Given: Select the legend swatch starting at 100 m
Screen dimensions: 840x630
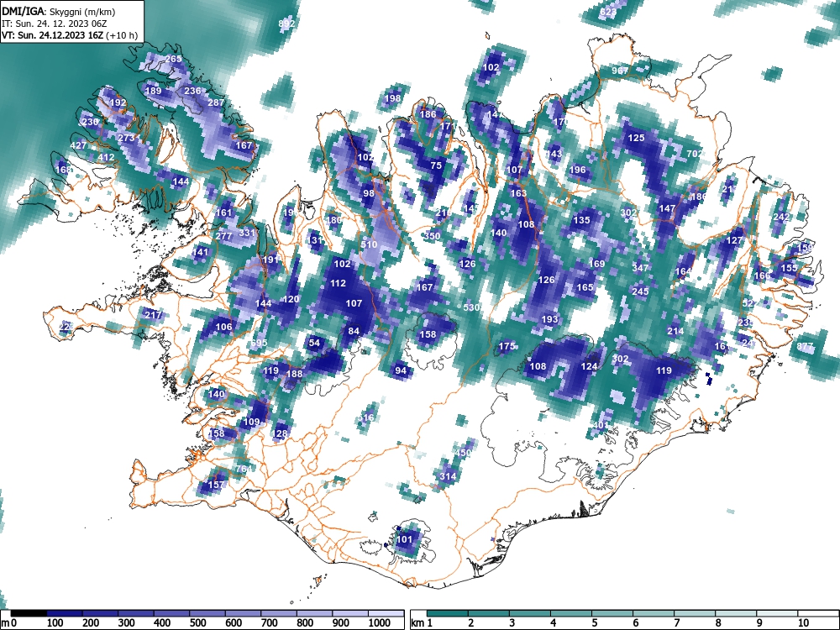Looking at the screenshot, I should coord(65,613).
